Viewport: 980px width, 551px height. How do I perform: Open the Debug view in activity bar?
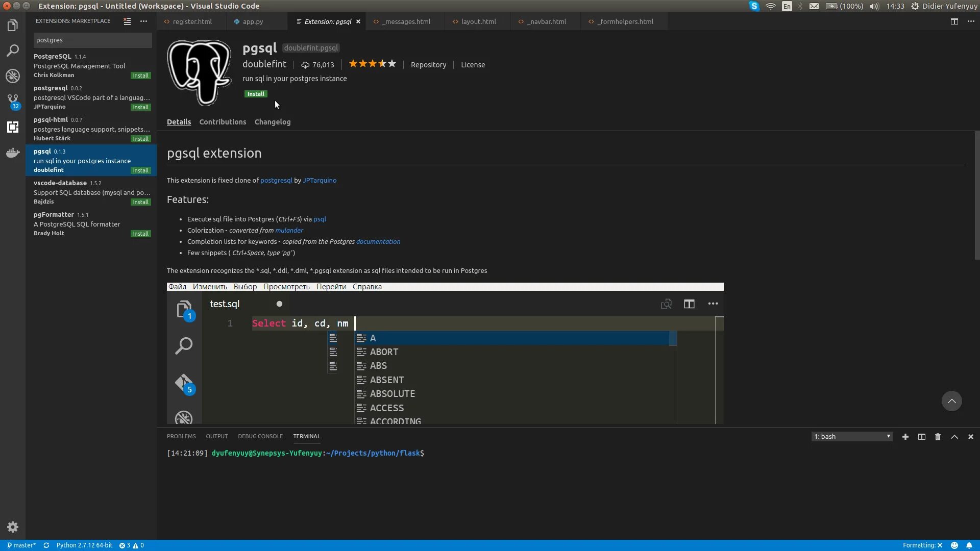click(x=13, y=76)
